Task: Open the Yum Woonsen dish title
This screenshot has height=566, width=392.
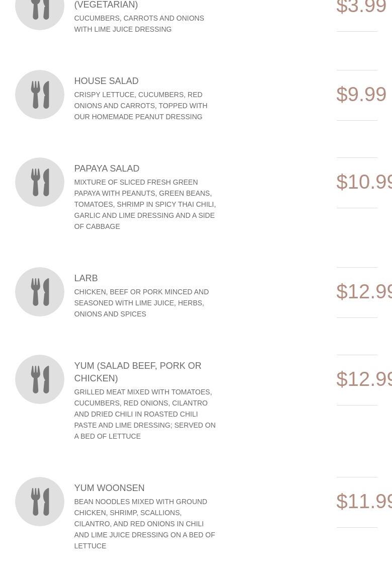Action: [109, 488]
